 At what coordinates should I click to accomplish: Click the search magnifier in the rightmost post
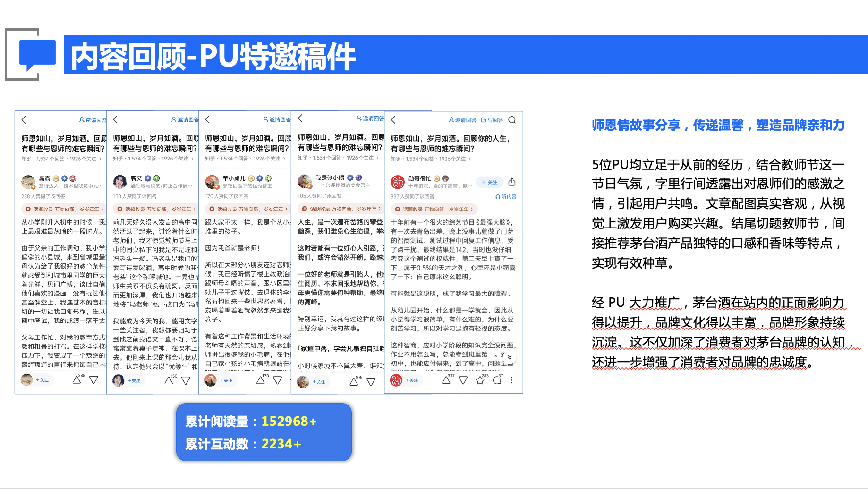(x=512, y=120)
